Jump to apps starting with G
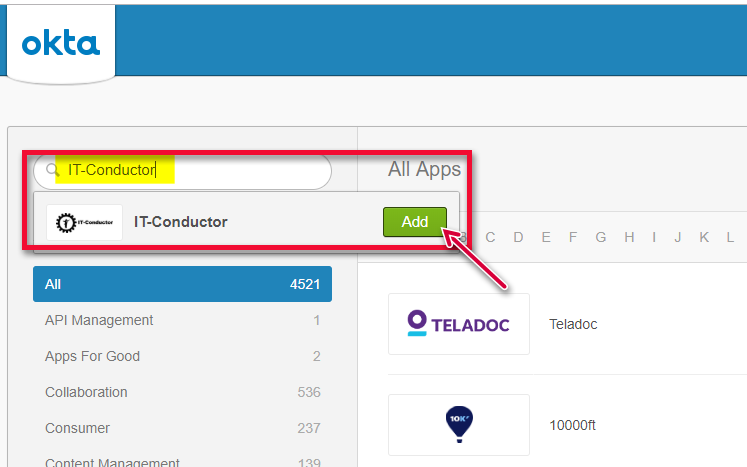747x467 pixels. click(601, 237)
